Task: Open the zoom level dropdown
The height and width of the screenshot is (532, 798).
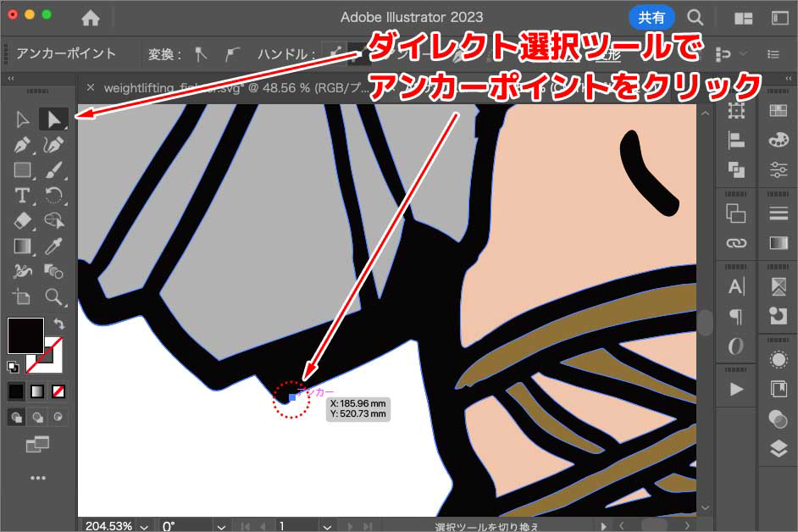Action: coord(143,526)
